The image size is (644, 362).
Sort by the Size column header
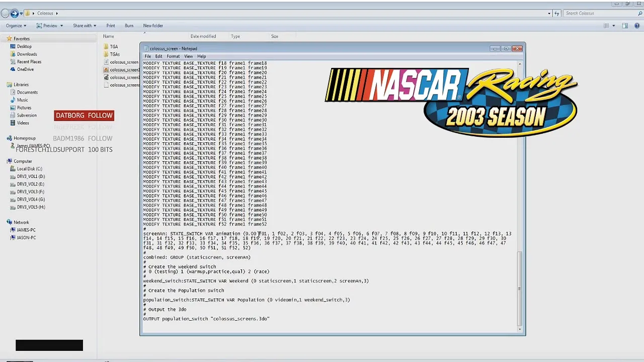tap(275, 36)
